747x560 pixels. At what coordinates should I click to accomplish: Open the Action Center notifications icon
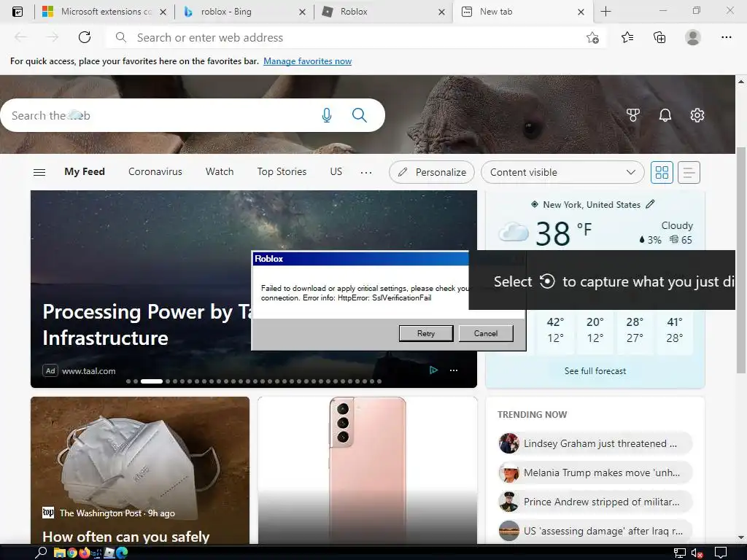[720, 553]
